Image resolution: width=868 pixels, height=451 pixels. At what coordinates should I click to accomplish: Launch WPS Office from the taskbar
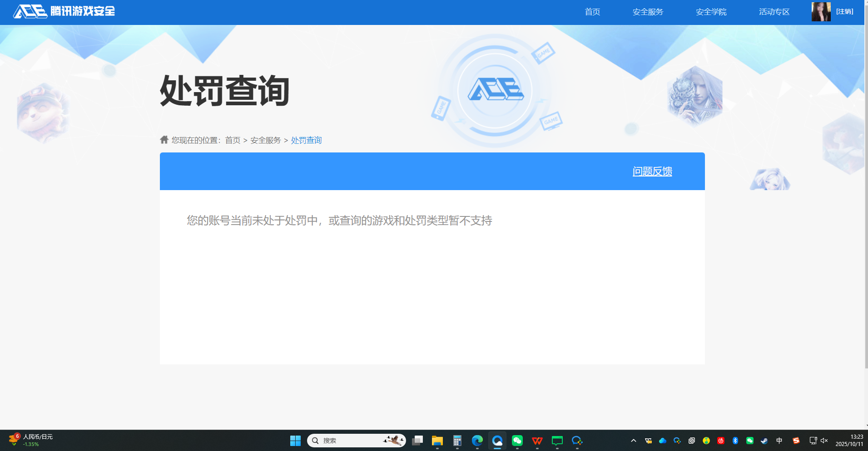(x=537, y=440)
